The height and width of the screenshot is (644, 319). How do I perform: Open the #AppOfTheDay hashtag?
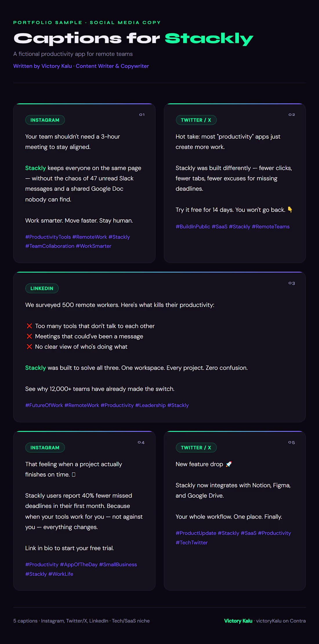pos(79,565)
